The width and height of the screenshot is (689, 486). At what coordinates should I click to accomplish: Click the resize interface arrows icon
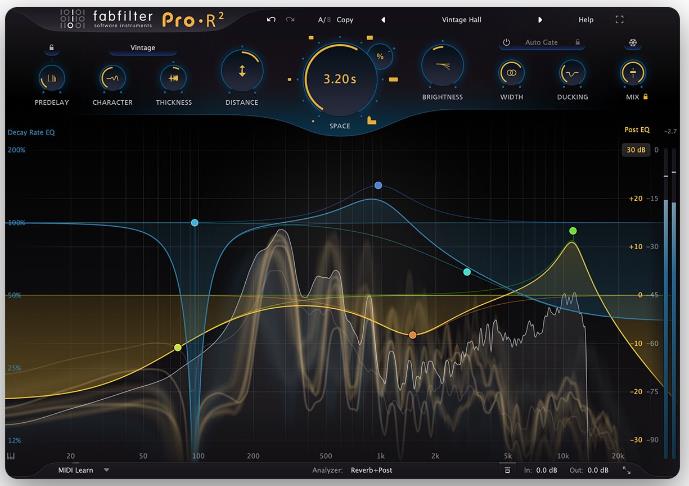[x=627, y=470]
